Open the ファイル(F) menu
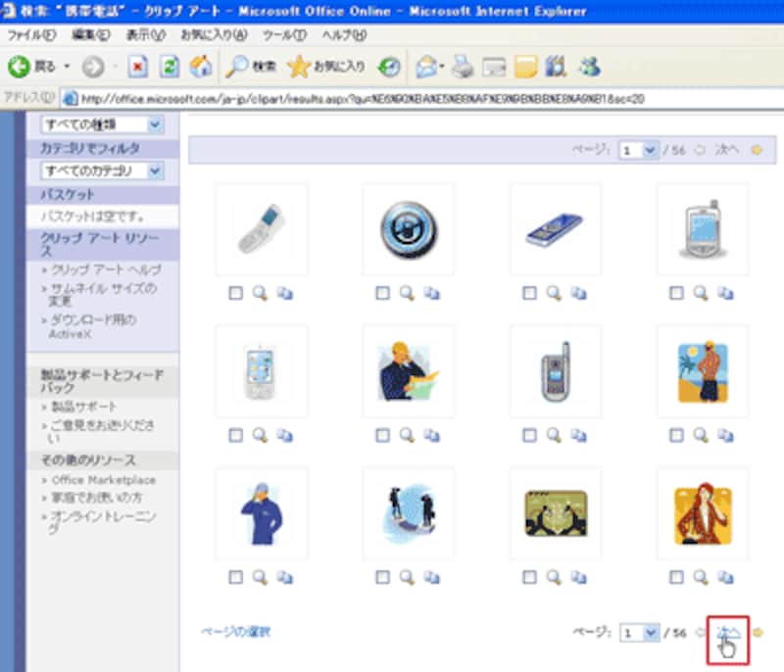 [30, 35]
